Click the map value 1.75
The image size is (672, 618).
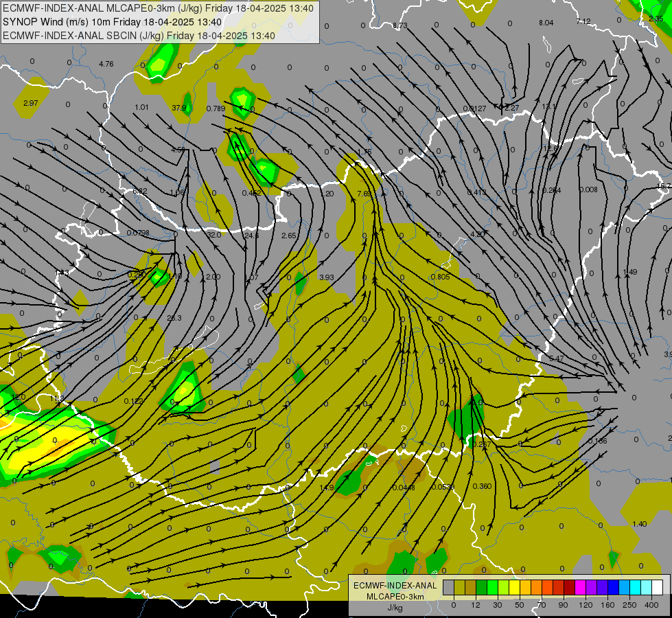pyautogui.click(x=364, y=152)
